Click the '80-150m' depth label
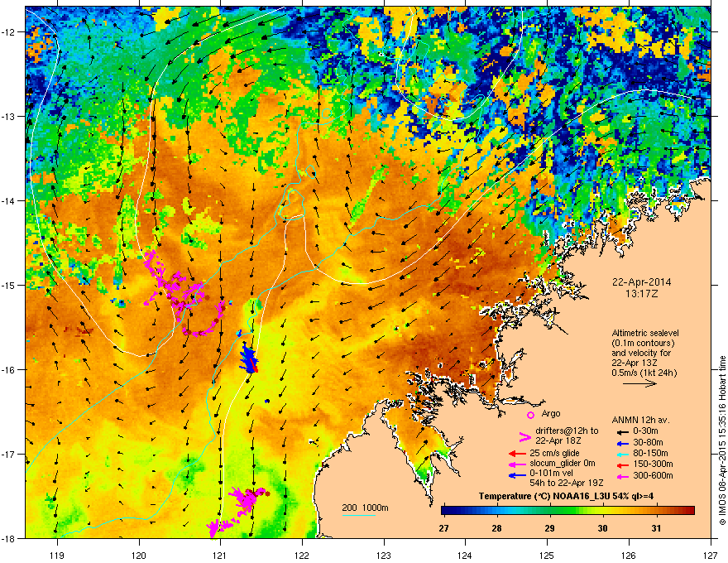Screen dimensions: 728x563 650,453
